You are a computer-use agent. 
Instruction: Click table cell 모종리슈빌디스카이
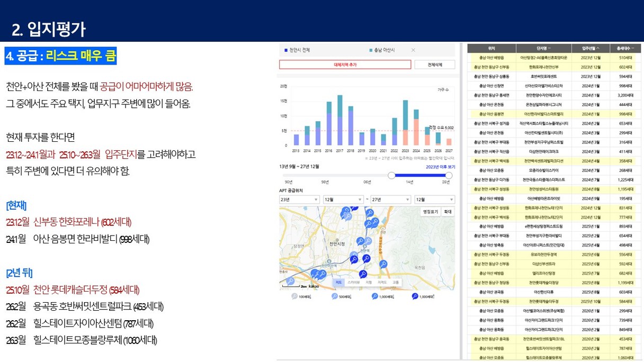(x=544, y=170)
